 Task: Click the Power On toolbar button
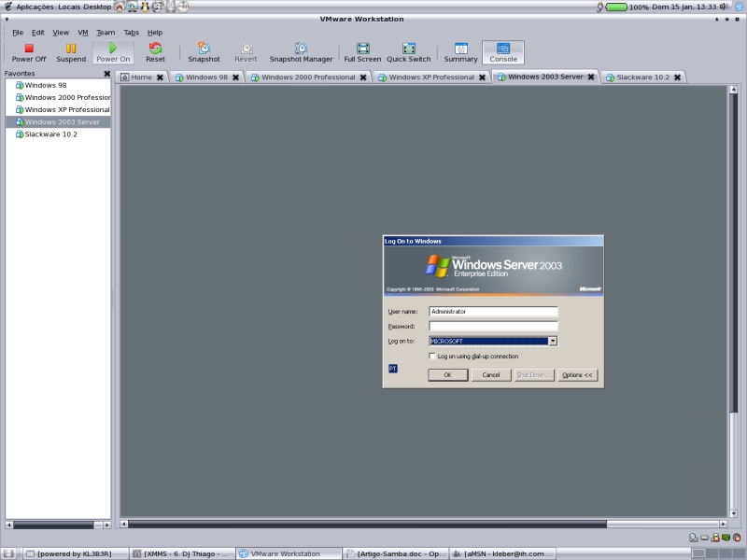click(113, 52)
